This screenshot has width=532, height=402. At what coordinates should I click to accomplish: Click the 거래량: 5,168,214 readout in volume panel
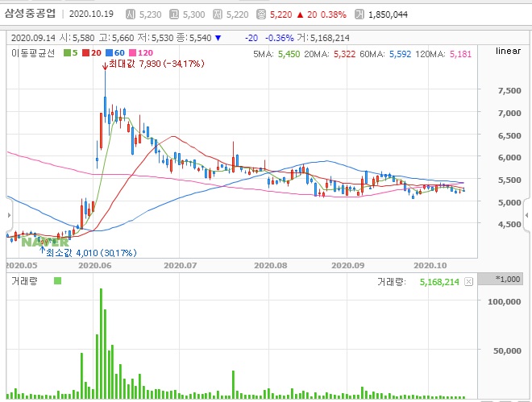click(x=418, y=282)
